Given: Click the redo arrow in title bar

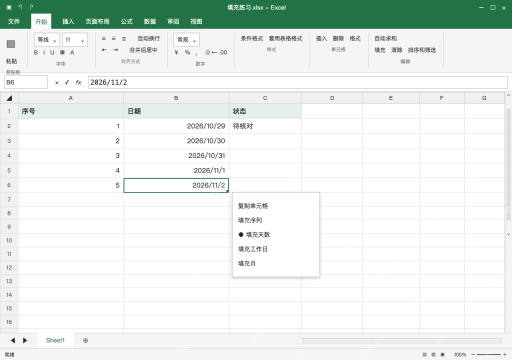Looking at the screenshot, I should [31, 7].
